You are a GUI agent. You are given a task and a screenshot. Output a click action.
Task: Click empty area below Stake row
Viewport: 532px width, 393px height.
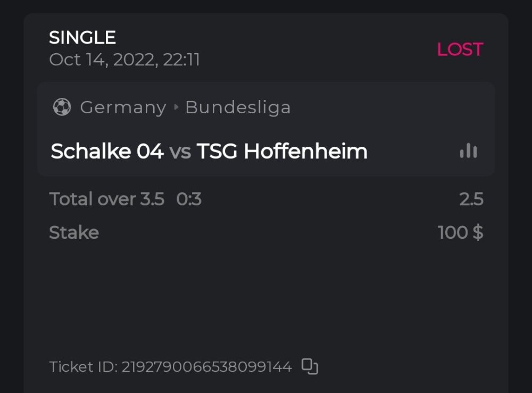(x=266, y=298)
